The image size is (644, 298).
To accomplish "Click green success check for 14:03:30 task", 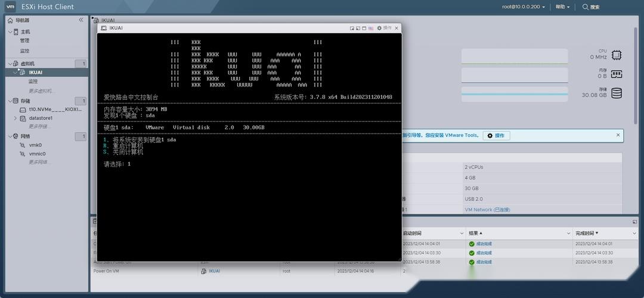I will coord(472,253).
